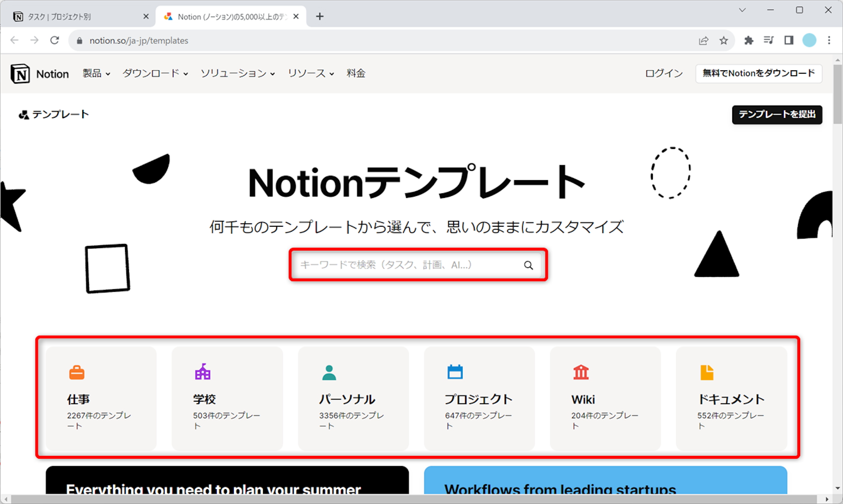Open the ドキュメント file icon card
The image size is (843, 504).
click(731, 398)
